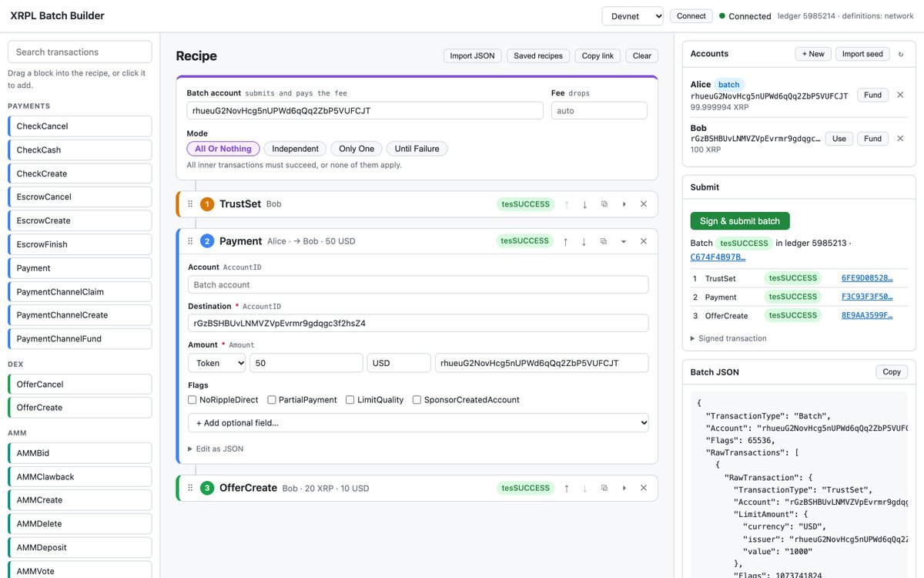
Task: Move the OfferCreate step up
Action: (566, 488)
